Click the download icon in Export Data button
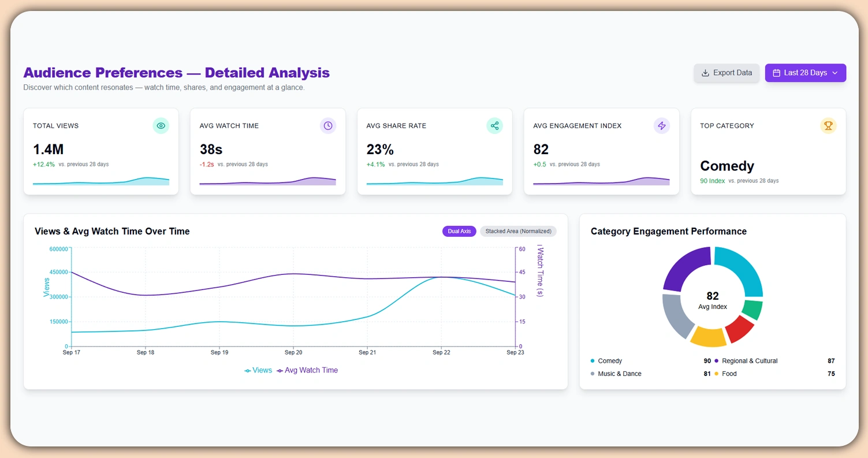Viewport: 868px width, 458px height. tap(705, 73)
